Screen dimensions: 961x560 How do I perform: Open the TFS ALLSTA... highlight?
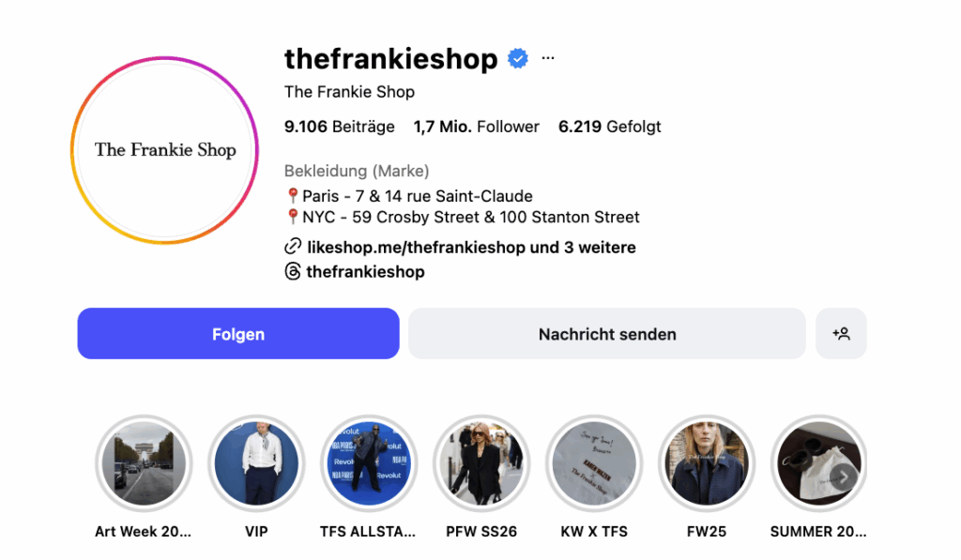click(368, 463)
